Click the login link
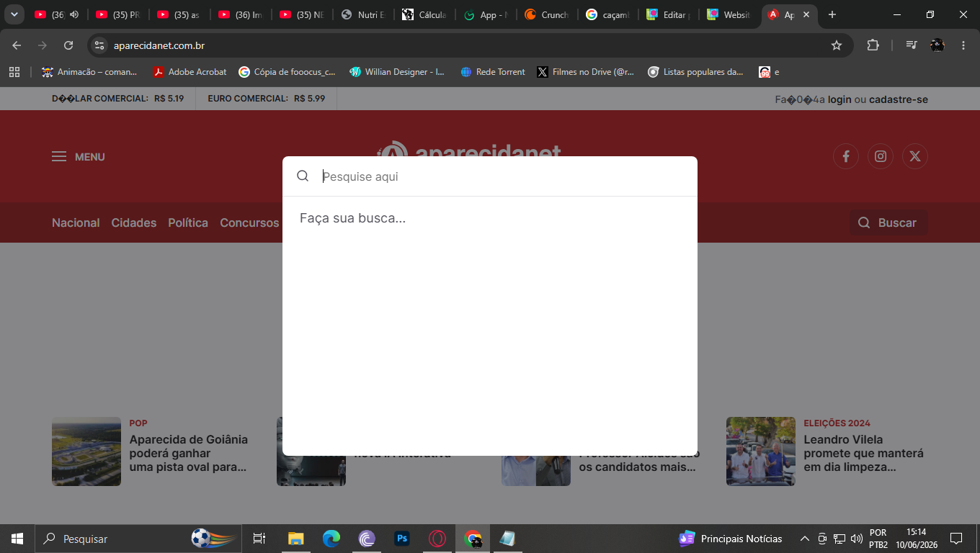 pos(839,99)
